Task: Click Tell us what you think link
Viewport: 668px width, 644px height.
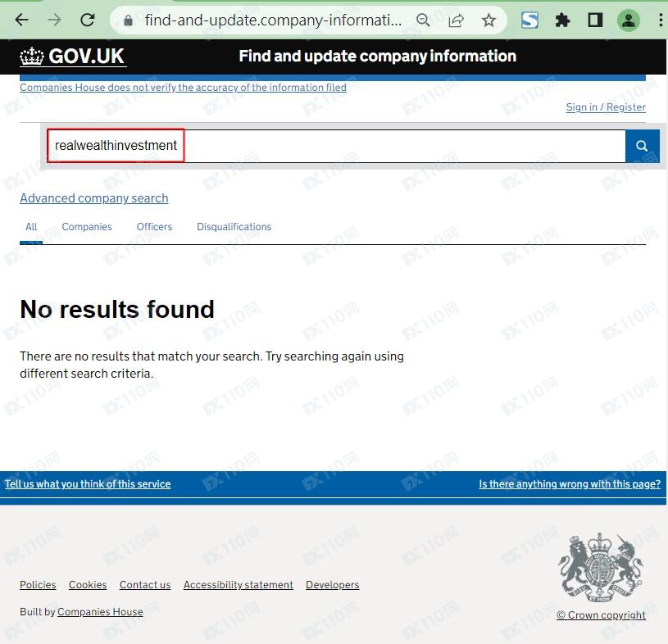Action: (x=88, y=484)
